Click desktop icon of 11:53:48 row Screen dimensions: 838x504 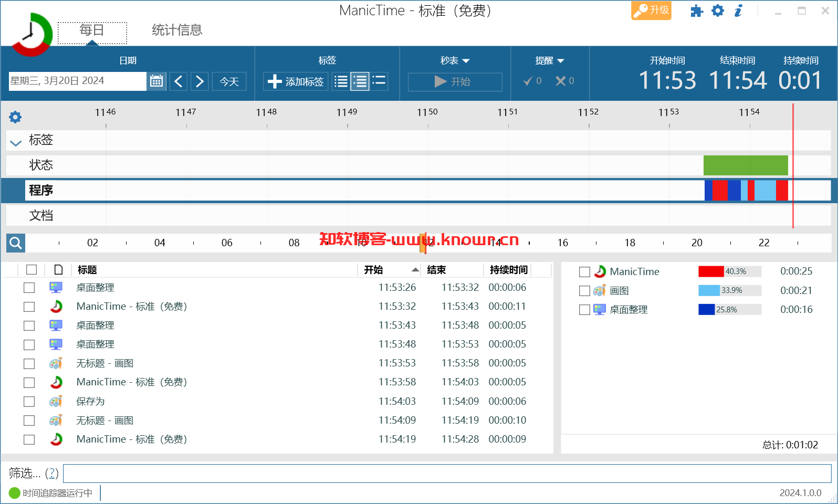click(56, 344)
